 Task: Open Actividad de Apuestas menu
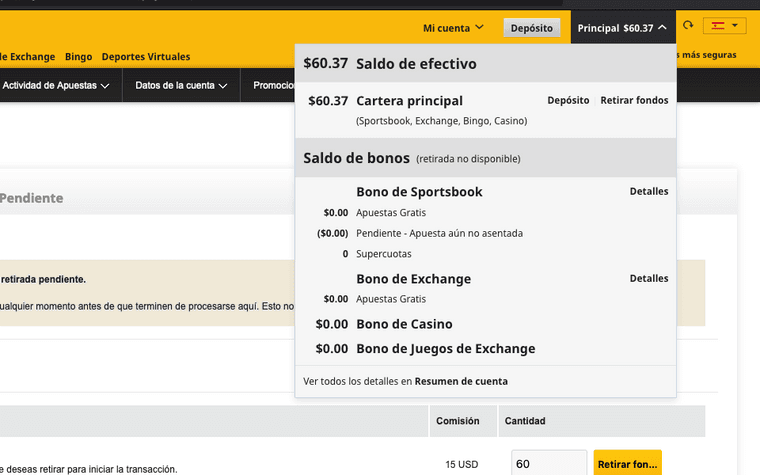56,86
